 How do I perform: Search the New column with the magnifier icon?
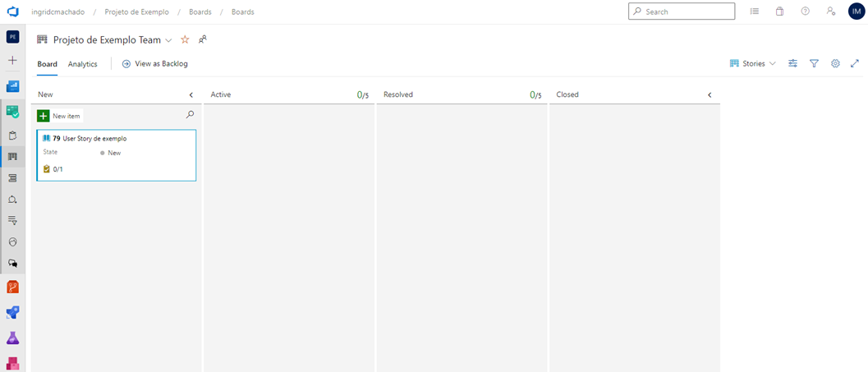click(190, 115)
